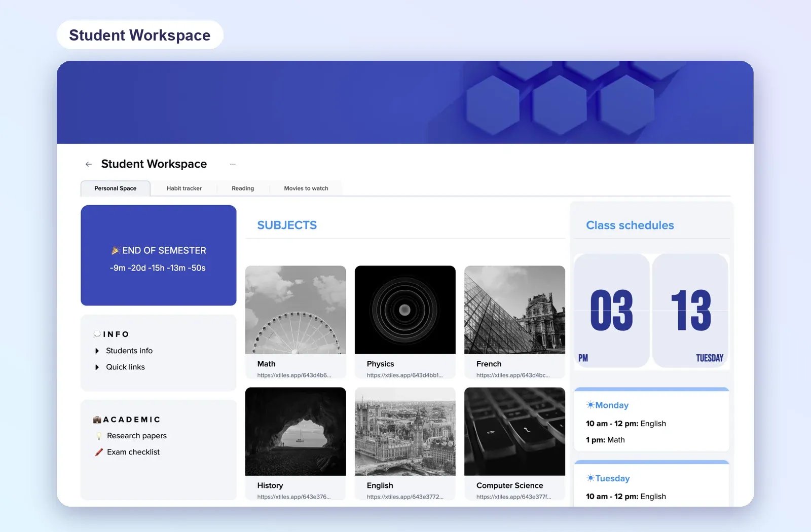Click the lightbulb icon beside Research papers
Screen dimensions: 811x532
click(99, 436)
